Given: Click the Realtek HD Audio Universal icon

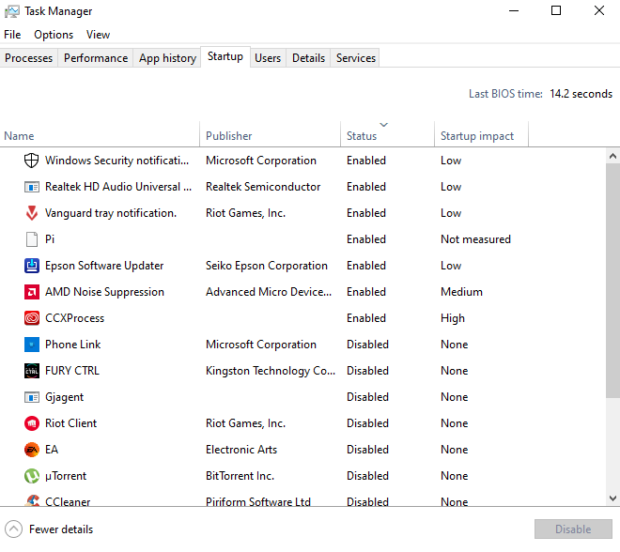Looking at the screenshot, I should pyautogui.click(x=31, y=187).
